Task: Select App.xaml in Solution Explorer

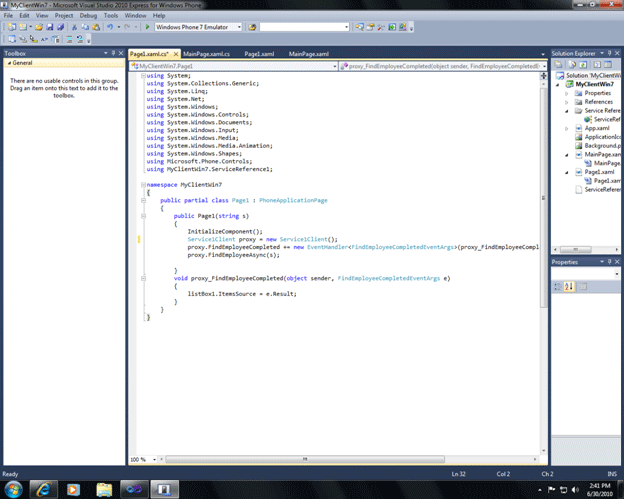Action: [596, 128]
